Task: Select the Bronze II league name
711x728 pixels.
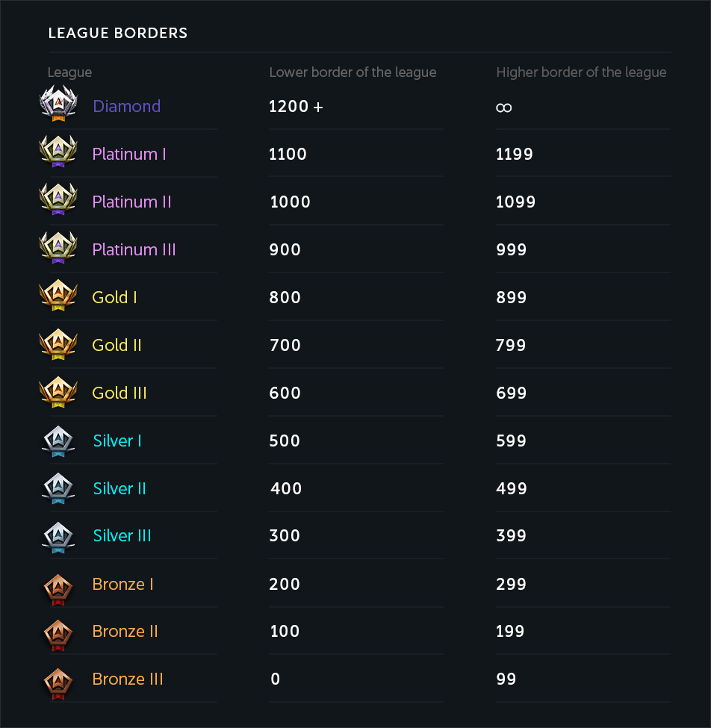Action: (x=125, y=631)
